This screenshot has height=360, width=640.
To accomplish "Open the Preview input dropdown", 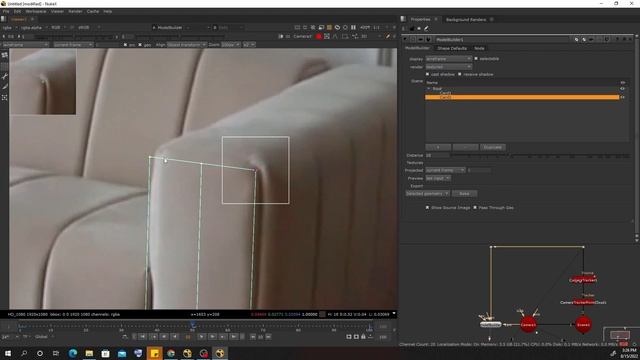I will pos(438,178).
